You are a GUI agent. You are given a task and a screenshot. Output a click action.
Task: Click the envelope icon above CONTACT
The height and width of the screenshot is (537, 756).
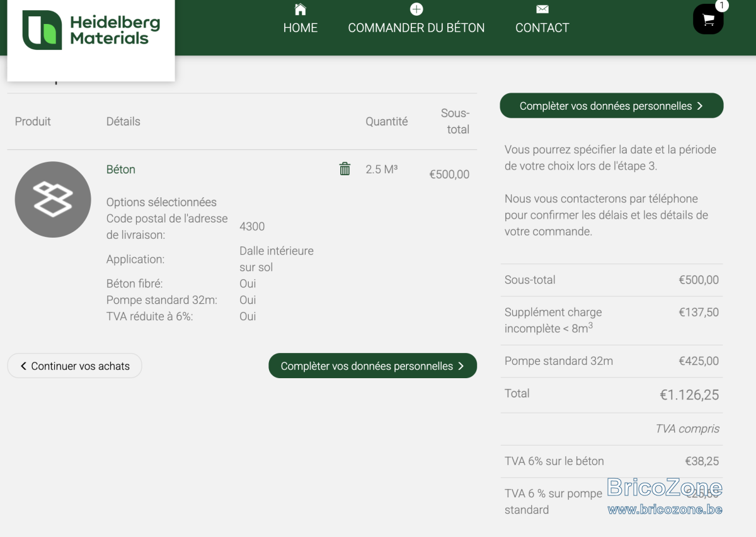(x=542, y=9)
